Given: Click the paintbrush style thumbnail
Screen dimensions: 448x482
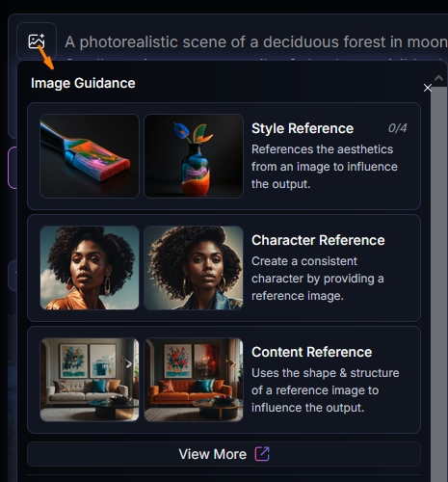Looking at the screenshot, I should click(x=90, y=156).
